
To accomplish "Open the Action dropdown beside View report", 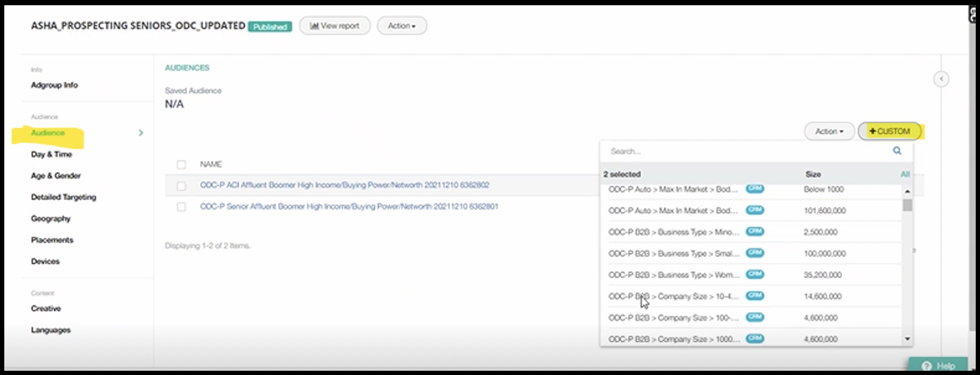I will (x=401, y=26).
